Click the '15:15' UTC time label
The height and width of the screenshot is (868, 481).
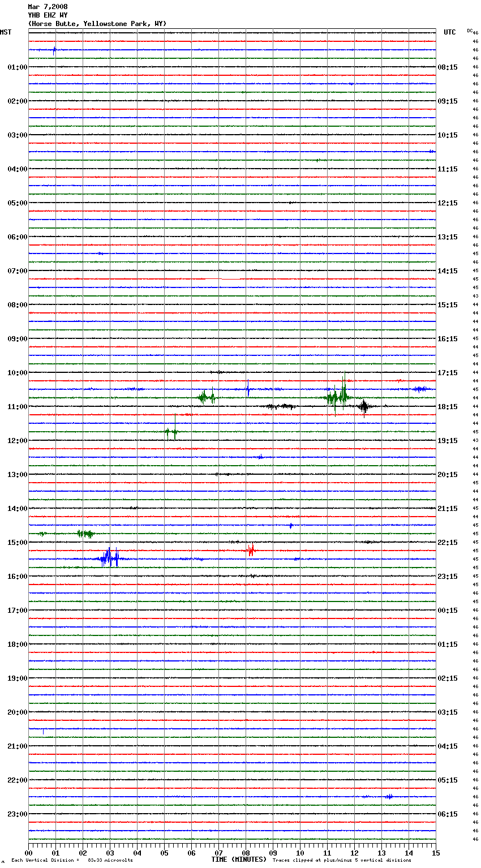click(448, 305)
